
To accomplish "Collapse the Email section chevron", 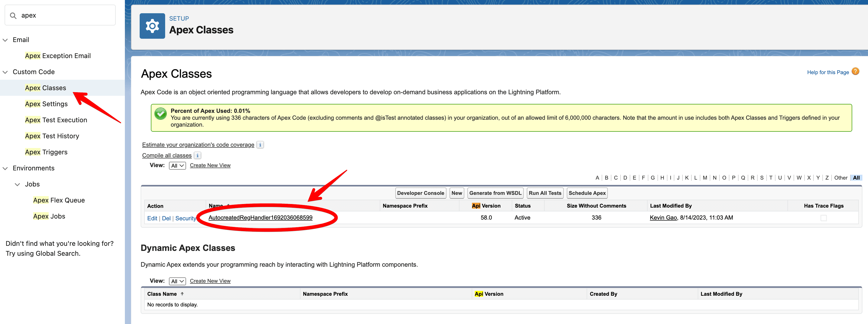I will pos(5,40).
